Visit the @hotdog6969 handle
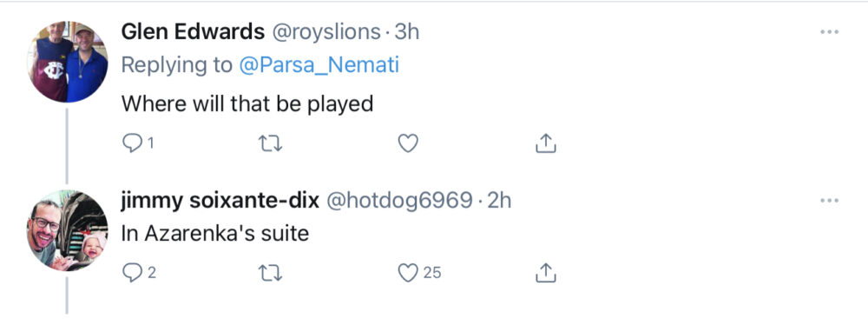This screenshot has width=868, height=319. (399, 201)
